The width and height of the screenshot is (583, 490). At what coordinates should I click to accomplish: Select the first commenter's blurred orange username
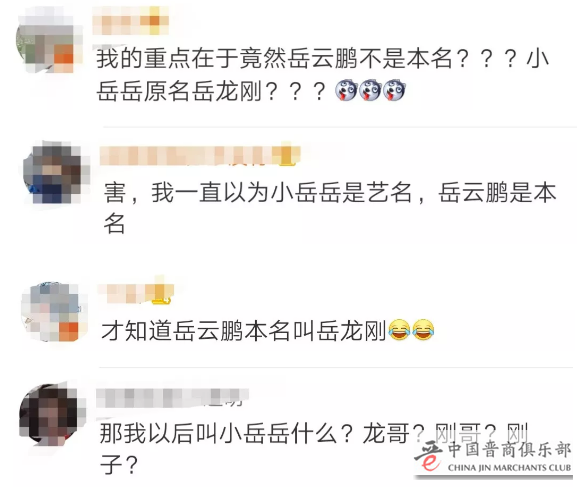click(130, 20)
